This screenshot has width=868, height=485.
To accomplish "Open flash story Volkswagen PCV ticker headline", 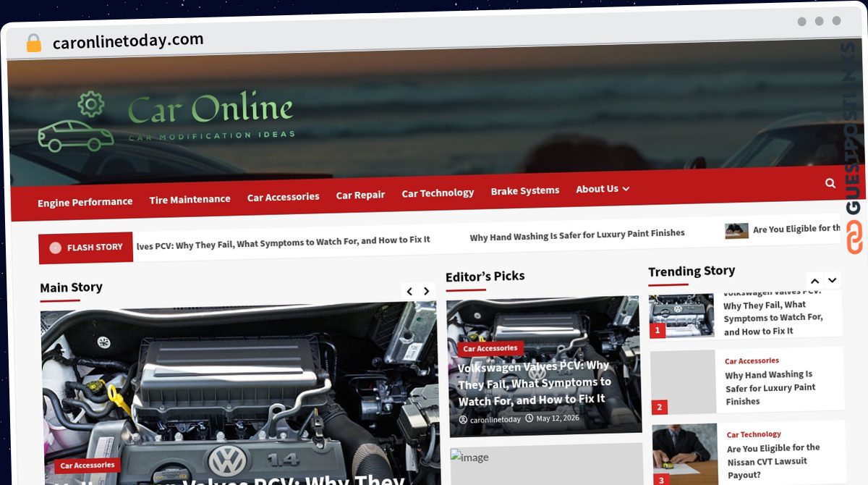I will [284, 242].
